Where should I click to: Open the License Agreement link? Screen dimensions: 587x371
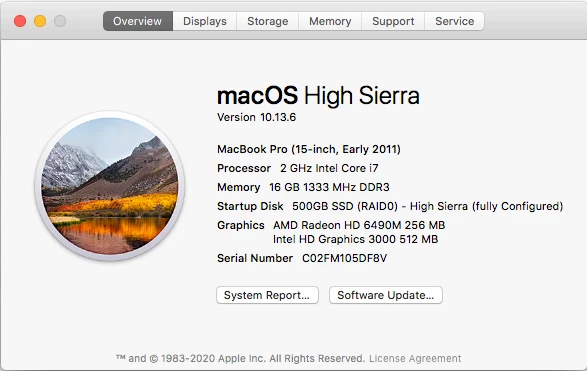coord(415,358)
